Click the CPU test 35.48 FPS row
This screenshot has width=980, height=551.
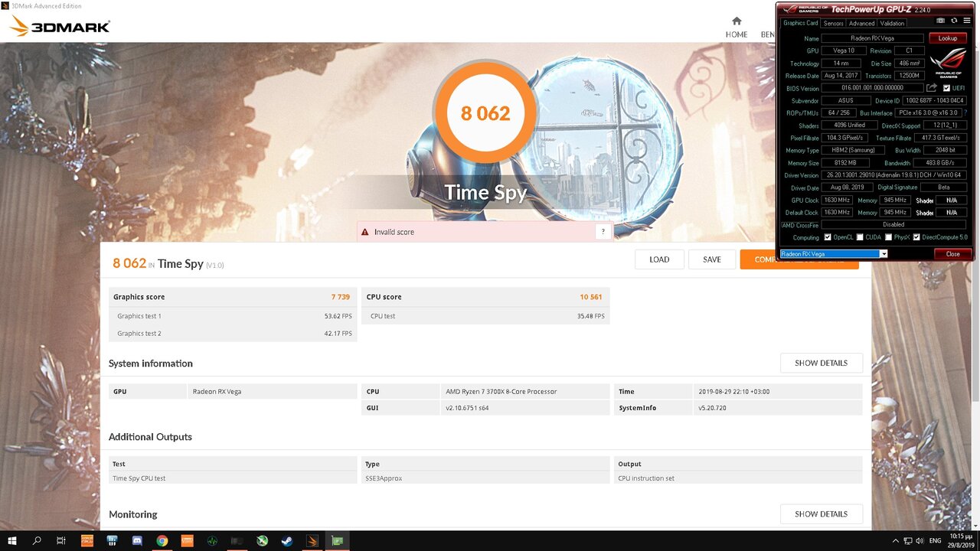pos(485,316)
